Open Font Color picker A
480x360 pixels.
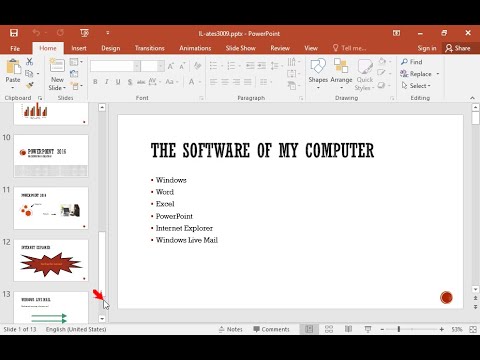[x=192, y=82]
